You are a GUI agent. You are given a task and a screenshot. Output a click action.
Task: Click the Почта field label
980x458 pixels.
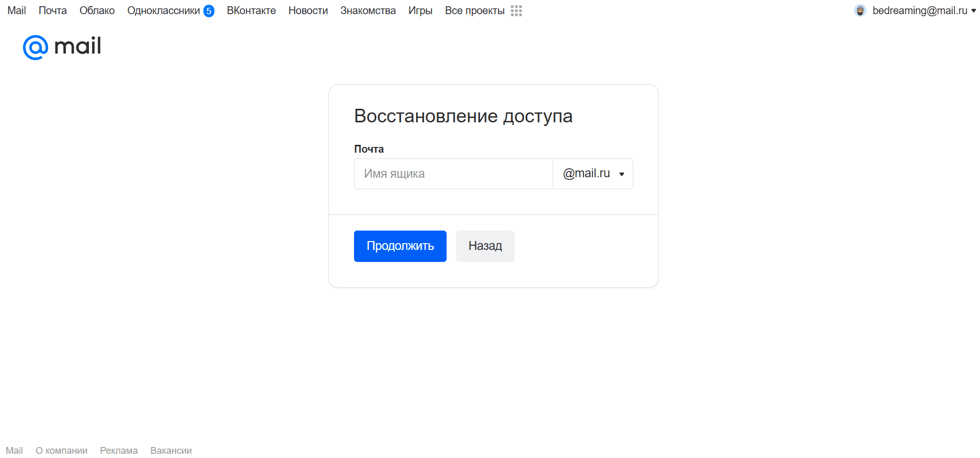[369, 149]
